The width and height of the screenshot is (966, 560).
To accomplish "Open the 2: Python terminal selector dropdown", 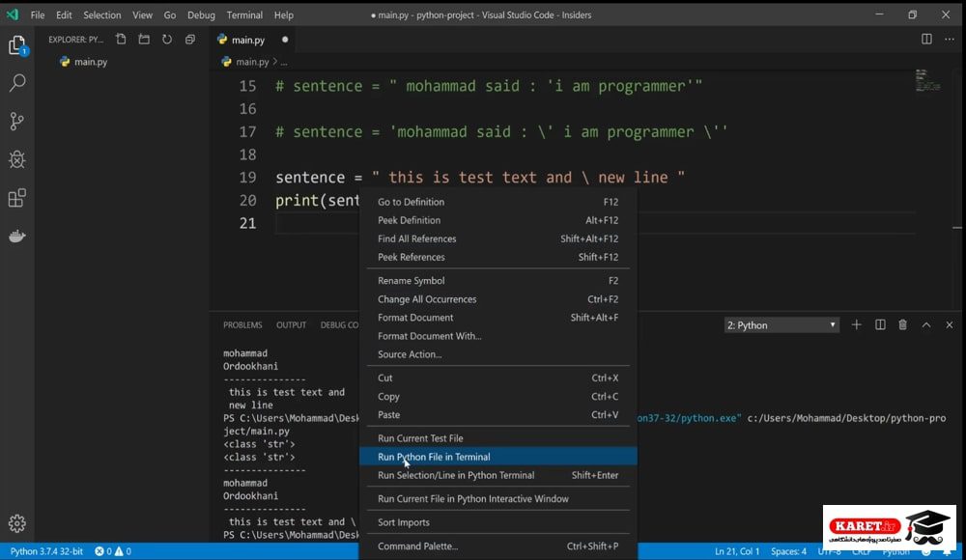I will coord(781,324).
